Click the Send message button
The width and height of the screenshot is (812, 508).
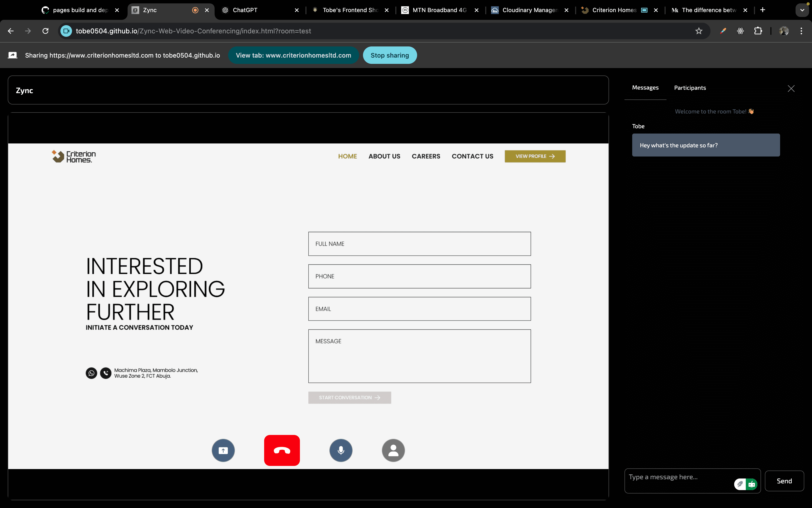click(x=784, y=481)
